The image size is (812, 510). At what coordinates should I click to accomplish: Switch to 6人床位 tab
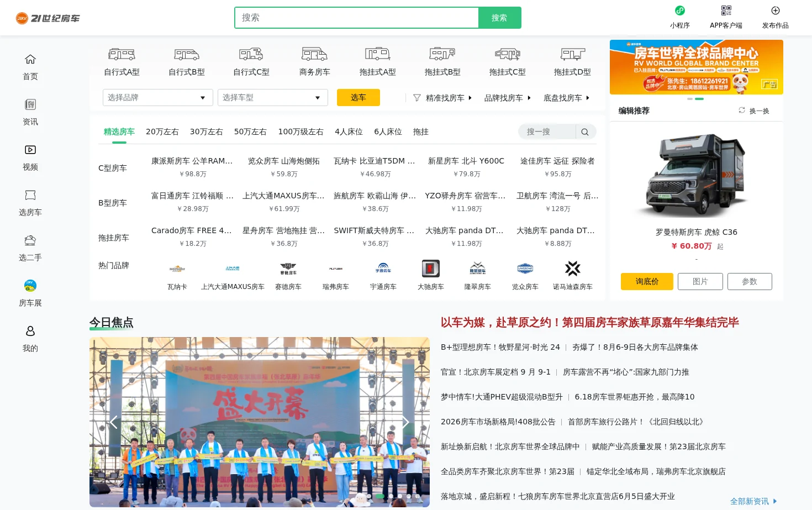pyautogui.click(x=388, y=132)
